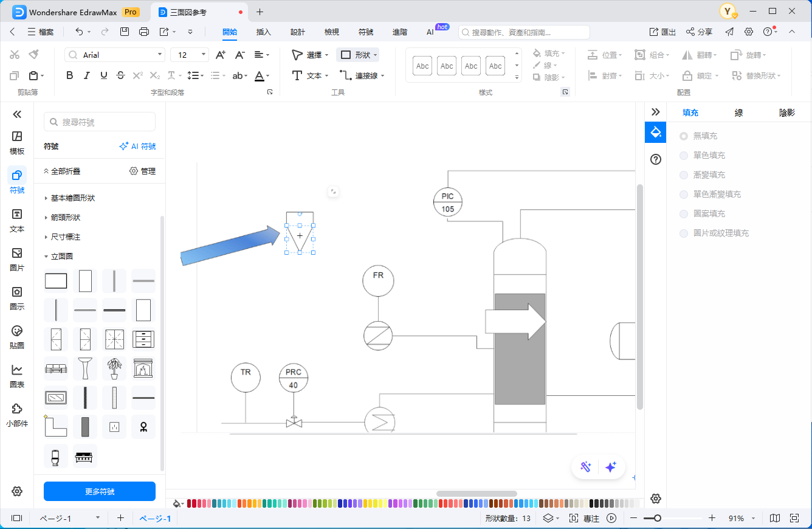
Task: Click the Format Painter brush icon
Action: tap(33, 55)
